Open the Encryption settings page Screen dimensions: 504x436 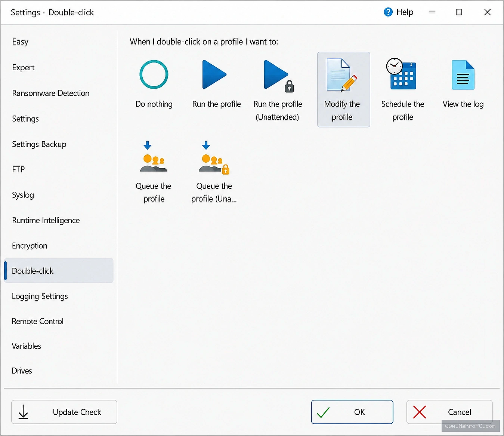tap(59, 246)
